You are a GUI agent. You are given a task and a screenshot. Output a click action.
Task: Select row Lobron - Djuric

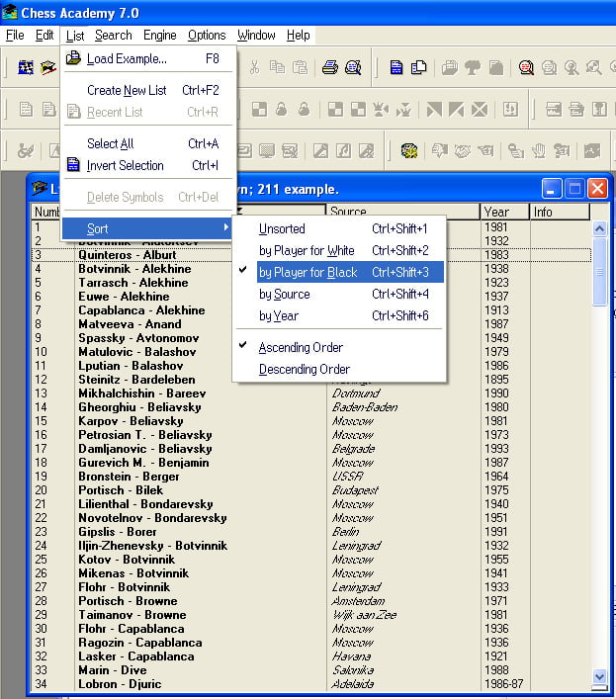click(311, 684)
